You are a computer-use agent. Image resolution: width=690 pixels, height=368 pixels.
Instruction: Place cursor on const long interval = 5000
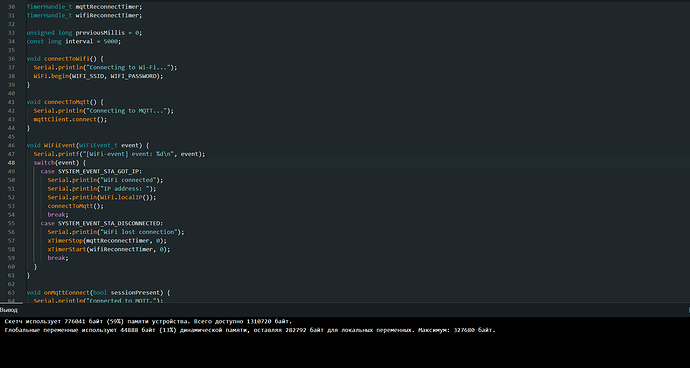(73, 41)
